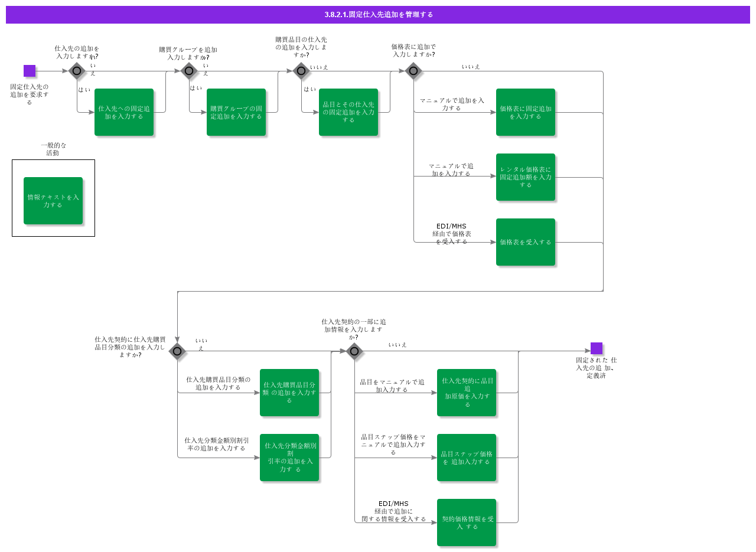Click the decision diamond 仕入先の追加を入力しますか
756x552 pixels.
click(x=76, y=71)
